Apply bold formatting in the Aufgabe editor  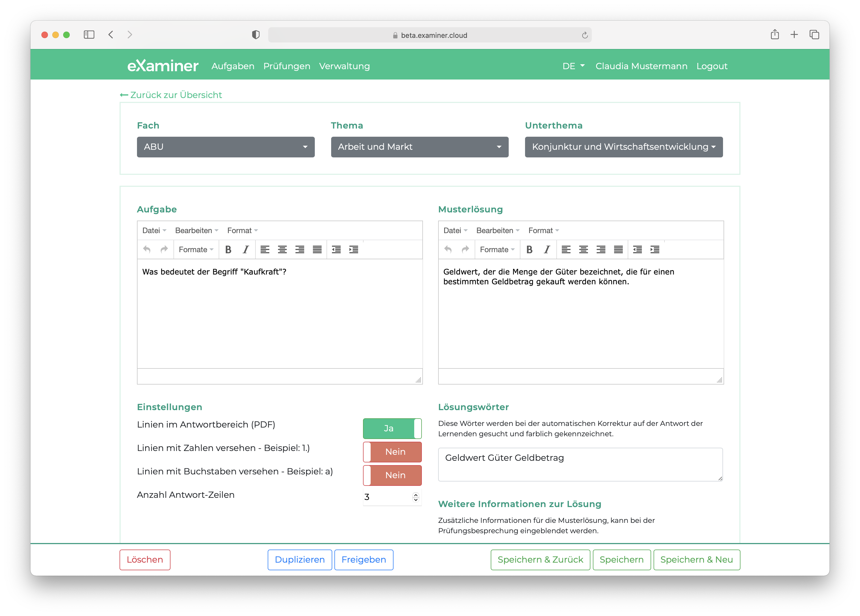[x=228, y=249]
